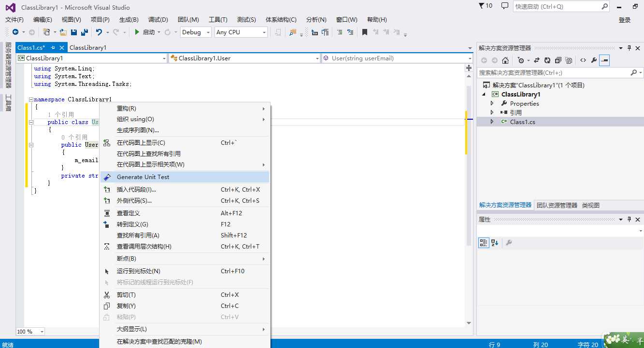Sync with active document in Solution Explorer
This screenshot has height=348, width=644.
(x=536, y=60)
